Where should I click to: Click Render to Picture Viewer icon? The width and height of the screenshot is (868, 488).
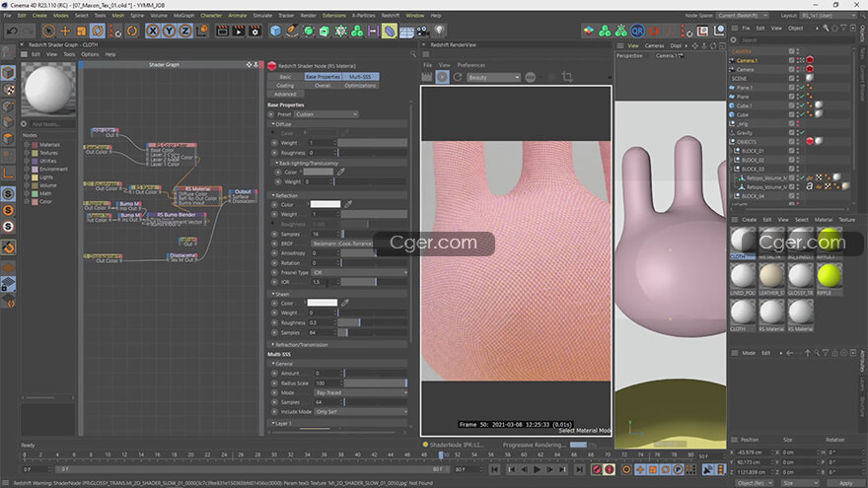[x=239, y=31]
